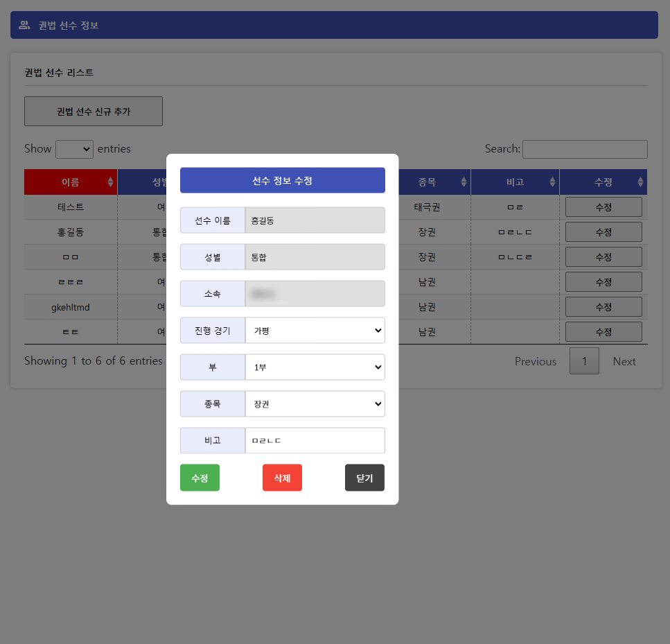The image size is (670, 644).
Task: Go to Next page of table
Action: coord(624,361)
